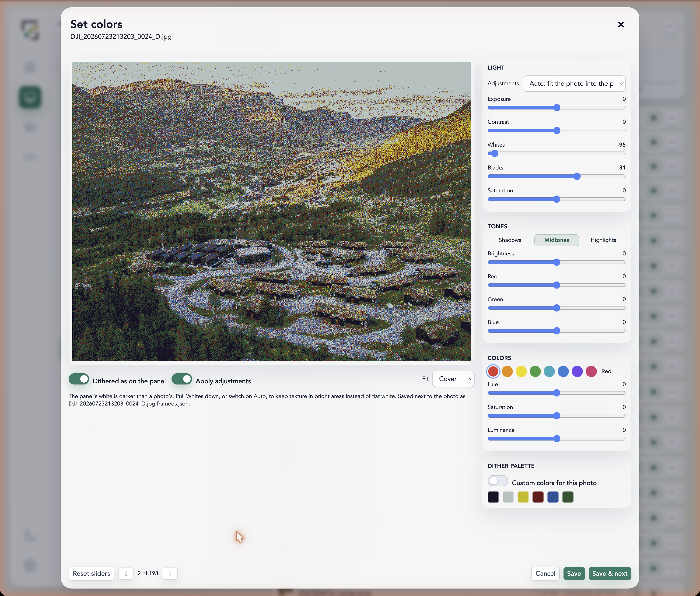Click the Whites value -95

click(621, 145)
